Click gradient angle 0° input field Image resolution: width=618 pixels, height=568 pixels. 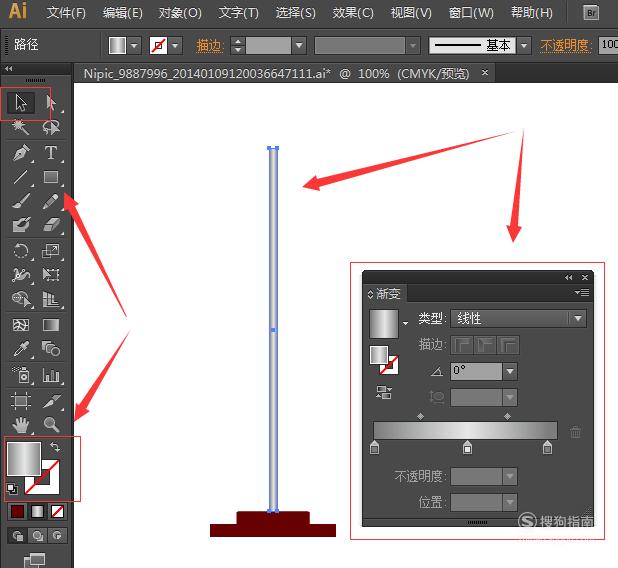click(x=476, y=371)
